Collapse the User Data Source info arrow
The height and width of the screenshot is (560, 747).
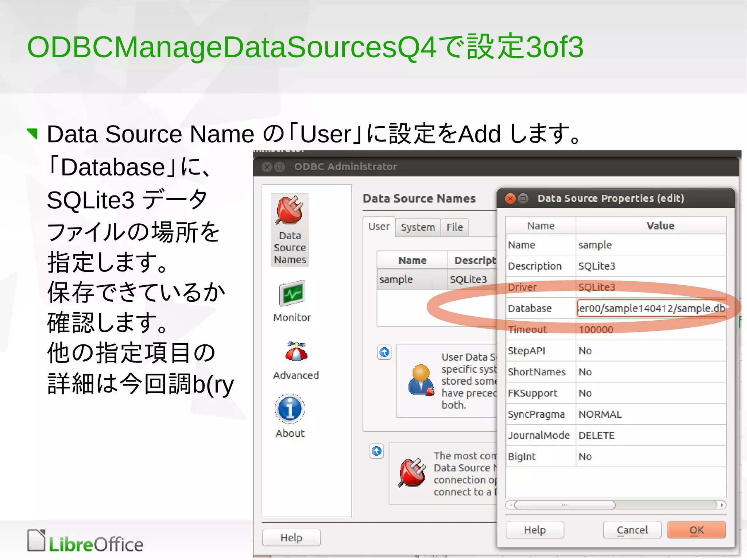(x=384, y=352)
